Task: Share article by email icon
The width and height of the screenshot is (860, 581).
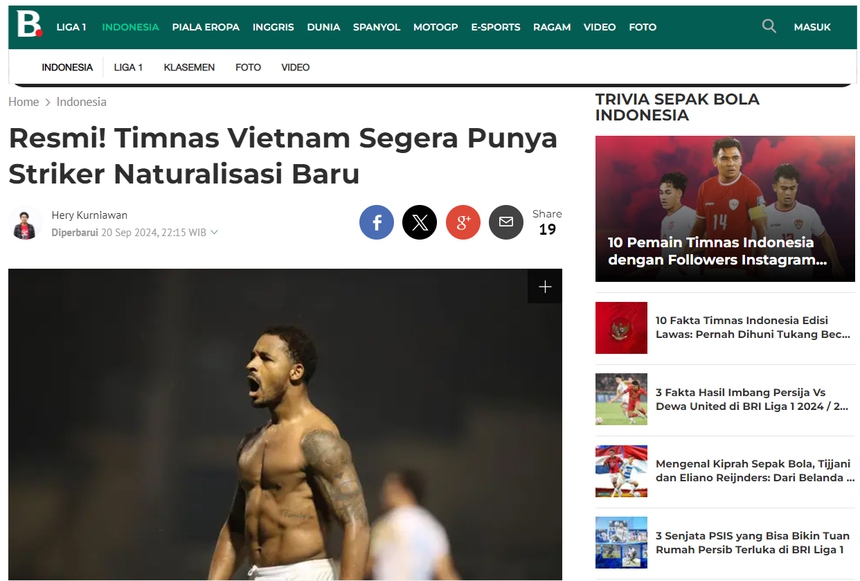Action: 506,222
